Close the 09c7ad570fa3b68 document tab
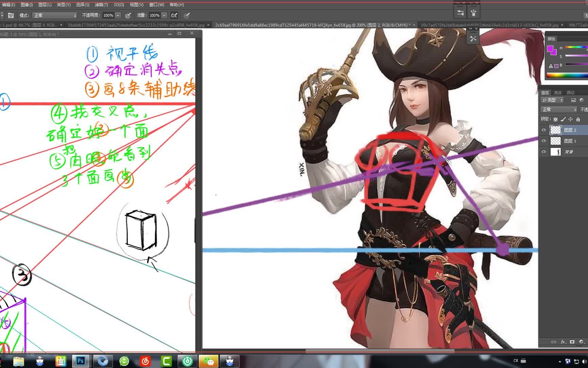 [x=562, y=25]
